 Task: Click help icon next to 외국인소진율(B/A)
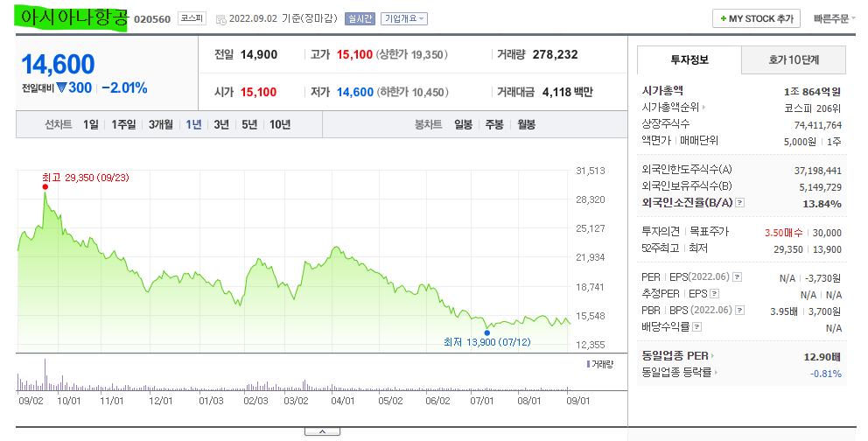(x=740, y=203)
